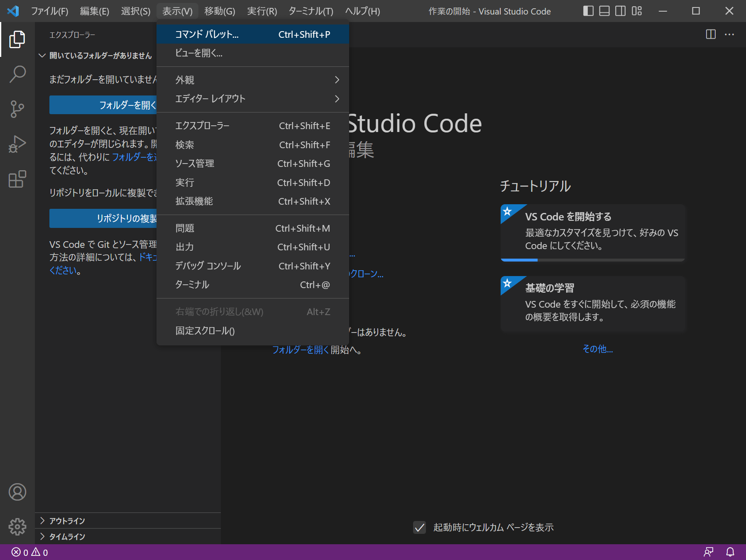Select the Search icon in activity bar

coord(17,74)
